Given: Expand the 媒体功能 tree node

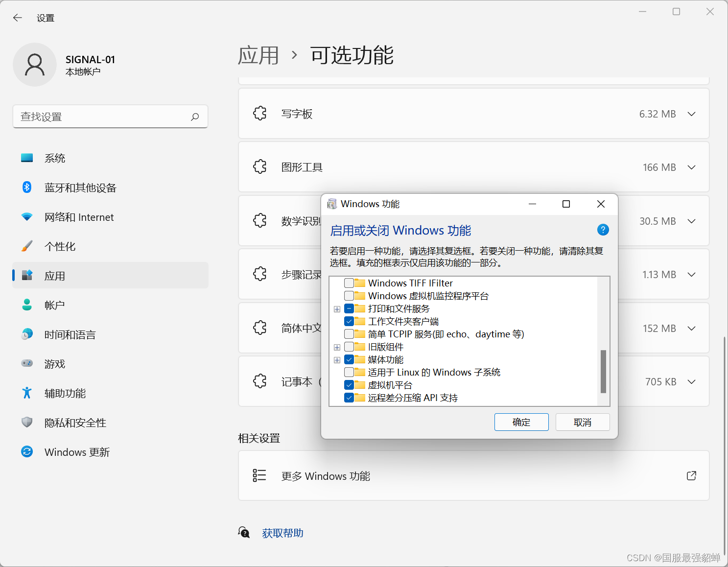Looking at the screenshot, I should (337, 360).
